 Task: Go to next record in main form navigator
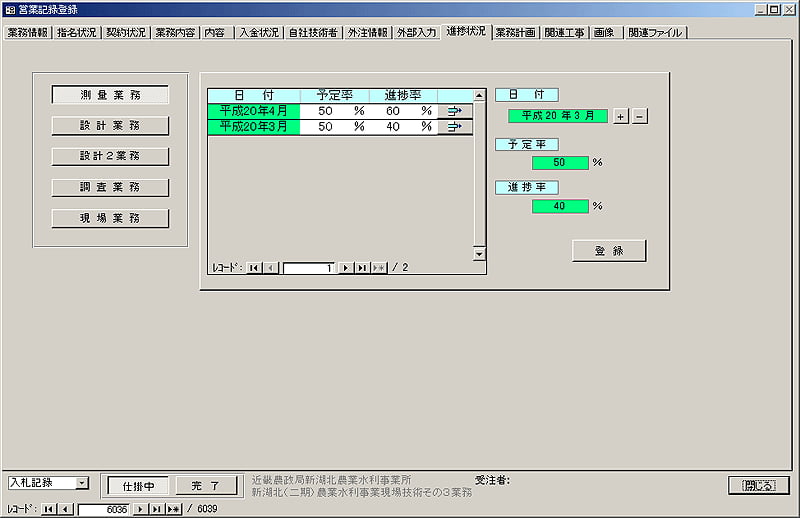point(140,509)
